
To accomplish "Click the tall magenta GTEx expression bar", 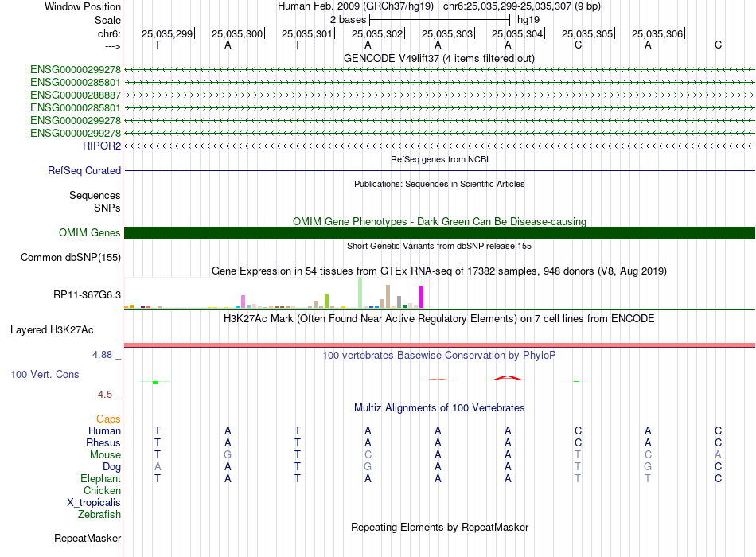I will 422,297.
